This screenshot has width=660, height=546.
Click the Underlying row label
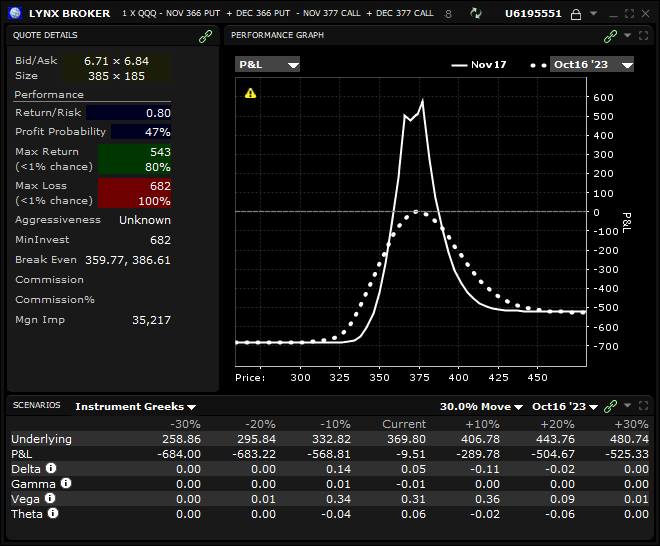(41, 439)
